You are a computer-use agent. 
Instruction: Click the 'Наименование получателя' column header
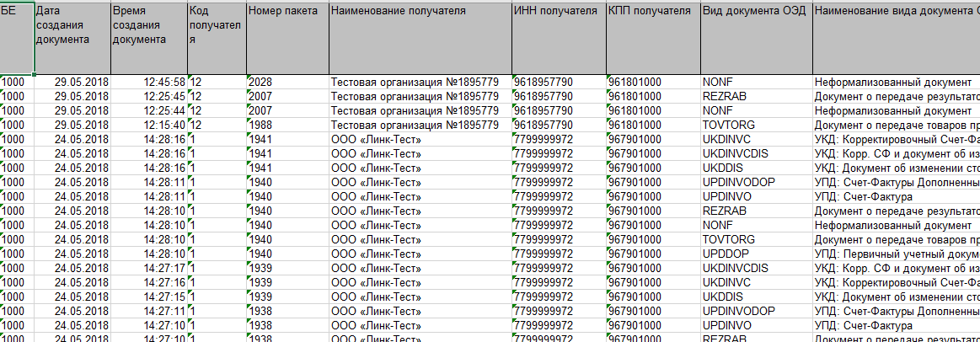pos(420,38)
